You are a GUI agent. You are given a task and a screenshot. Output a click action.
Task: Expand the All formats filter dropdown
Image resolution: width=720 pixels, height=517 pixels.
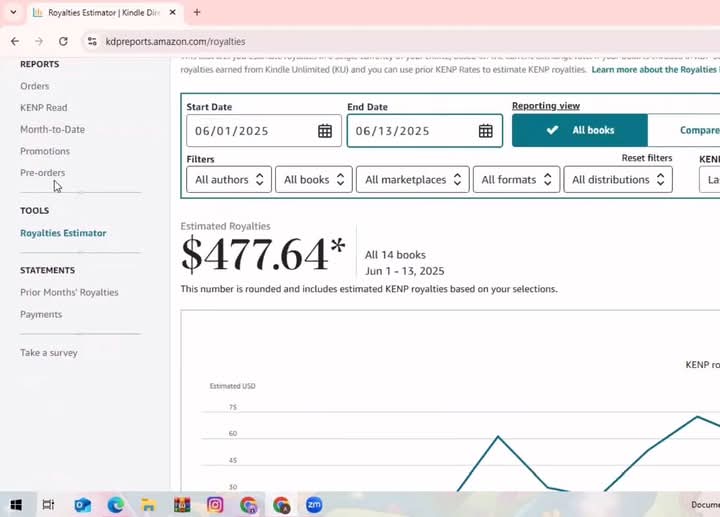(516, 180)
